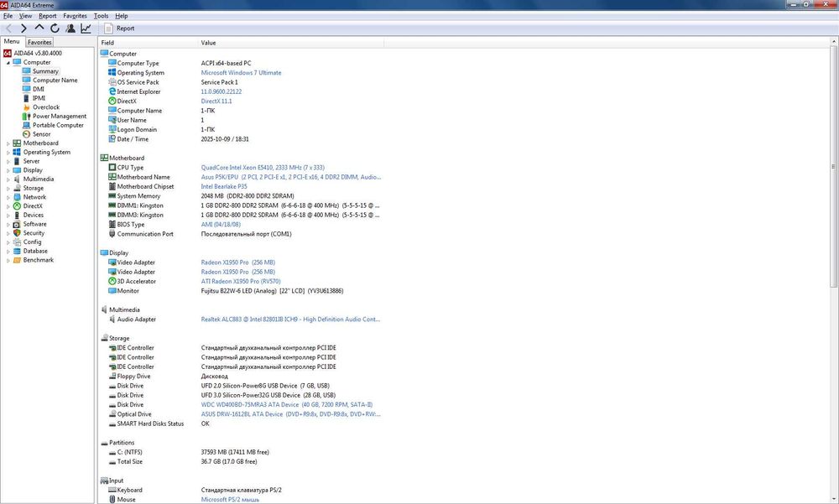Open the File menu
The image size is (839, 504).
pos(8,16)
